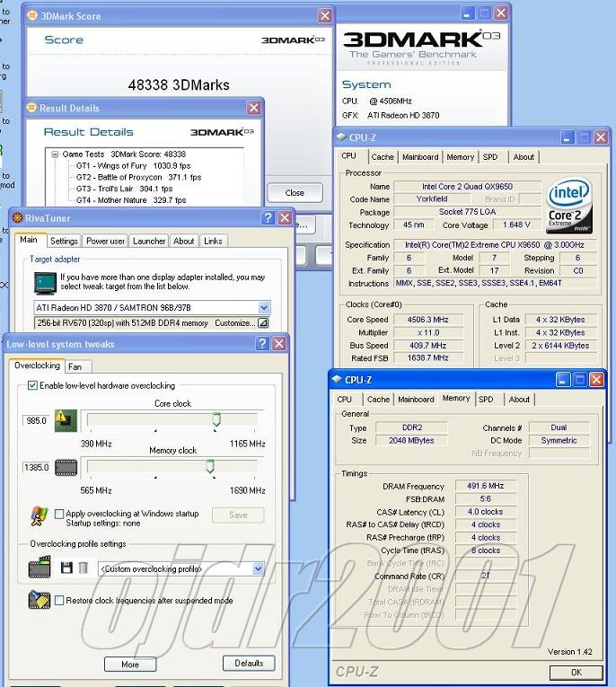Click the DRAM Frequency 491.6 MHz value
Screen dimensions: 616x687
click(486, 486)
